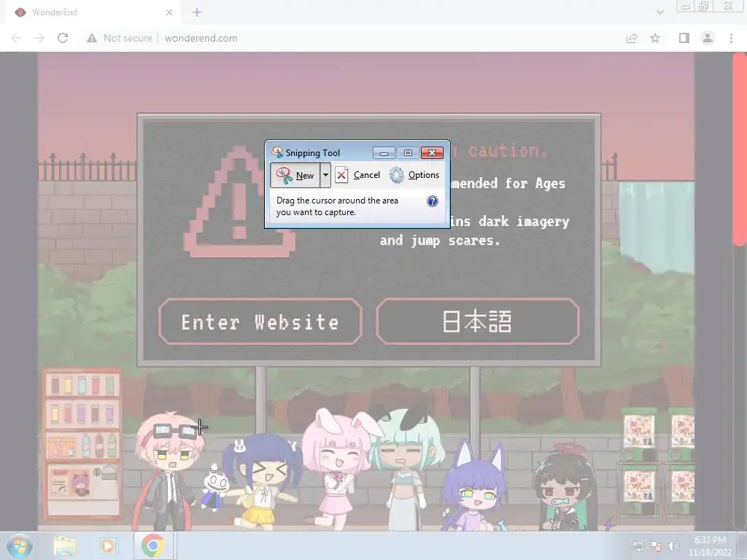Cancel the current snip
The height and width of the screenshot is (560, 747).
pyautogui.click(x=357, y=175)
